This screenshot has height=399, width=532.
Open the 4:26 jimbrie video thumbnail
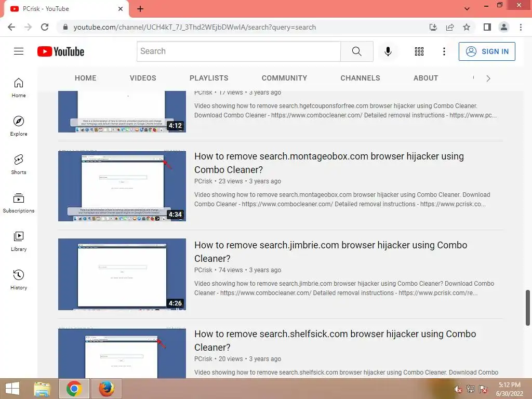click(122, 274)
